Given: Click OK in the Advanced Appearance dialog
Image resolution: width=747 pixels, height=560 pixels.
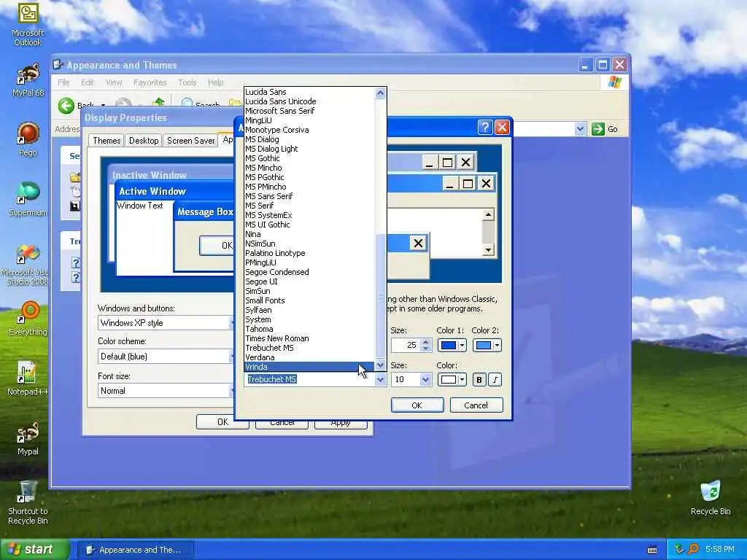Looking at the screenshot, I should (x=417, y=405).
